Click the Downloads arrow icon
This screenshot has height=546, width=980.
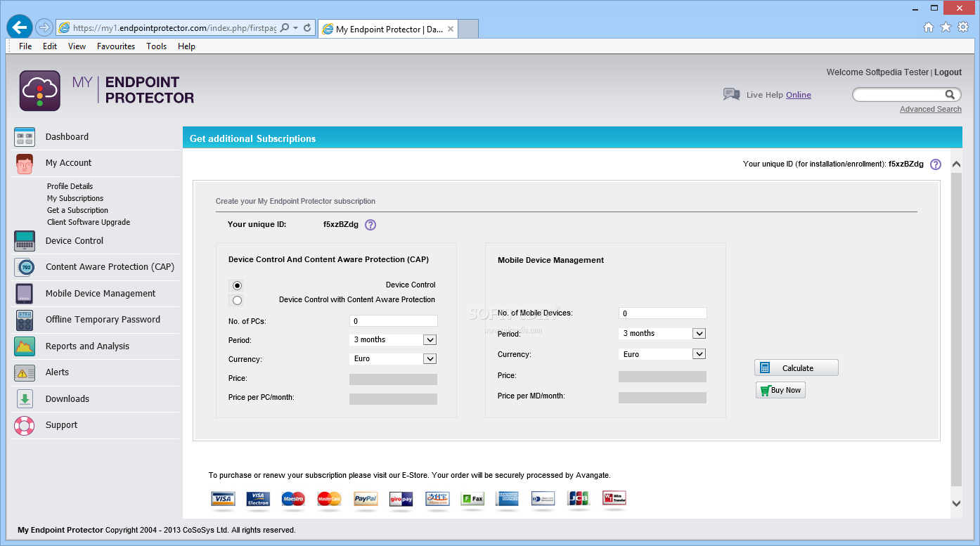pyautogui.click(x=25, y=399)
